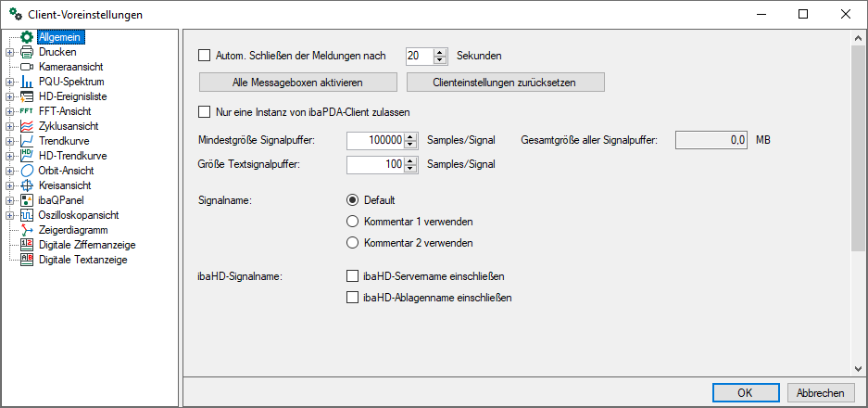This screenshot has height=408, width=868.
Task: Click the Orbit-Ansicht circle icon
Action: click(x=27, y=171)
